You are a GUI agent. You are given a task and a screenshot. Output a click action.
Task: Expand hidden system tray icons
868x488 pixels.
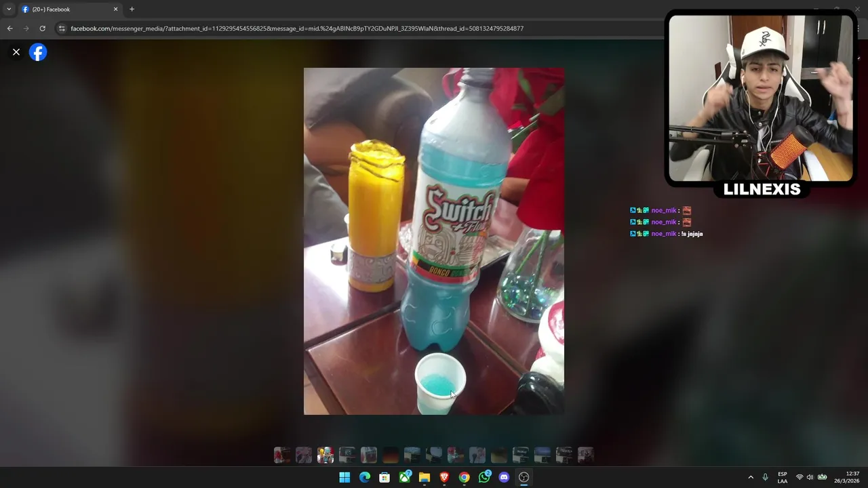[751, 477]
